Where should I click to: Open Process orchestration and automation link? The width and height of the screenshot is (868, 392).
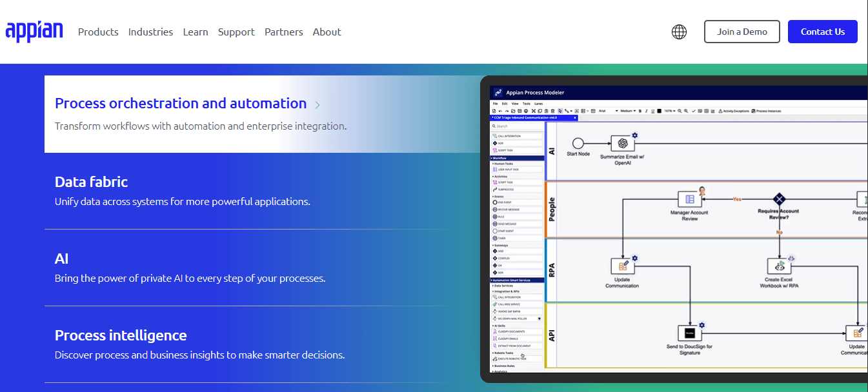coord(181,103)
